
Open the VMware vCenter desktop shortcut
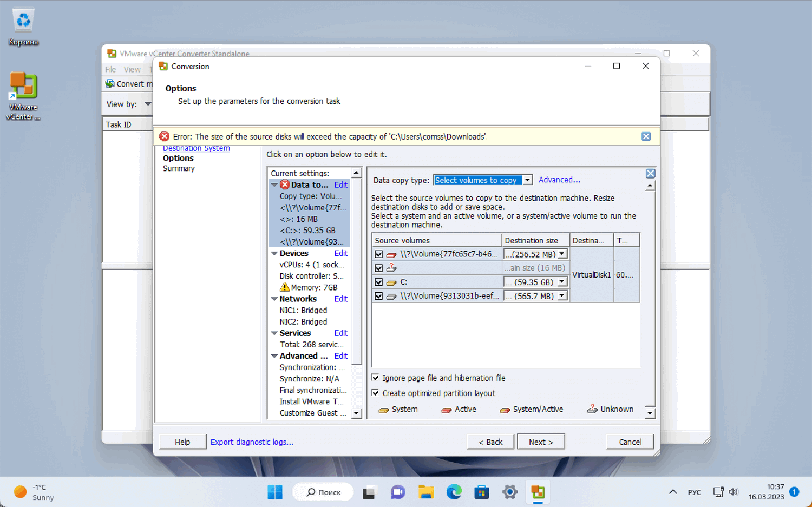(23, 96)
